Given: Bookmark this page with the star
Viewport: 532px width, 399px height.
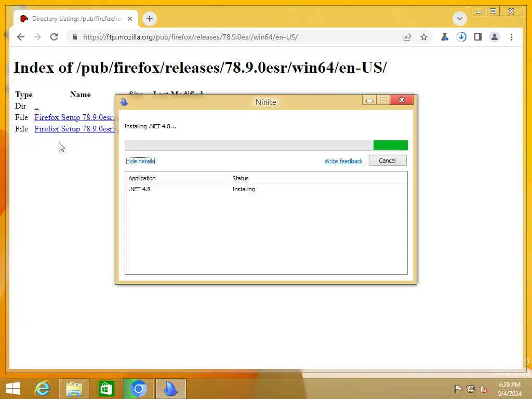Looking at the screenshot, I should pyautogui.click(x=424, y=37).
